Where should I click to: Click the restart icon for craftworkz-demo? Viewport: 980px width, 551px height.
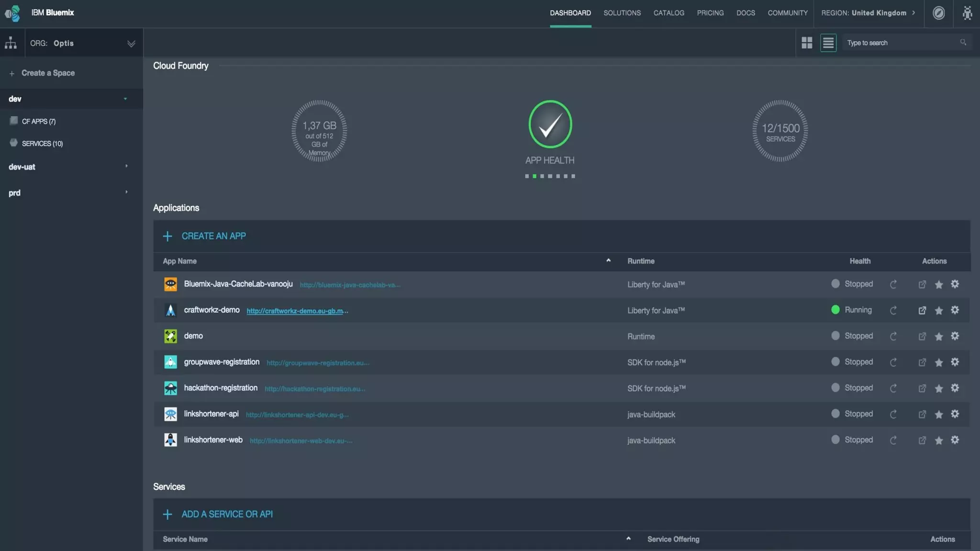click(x=893, y=310)
